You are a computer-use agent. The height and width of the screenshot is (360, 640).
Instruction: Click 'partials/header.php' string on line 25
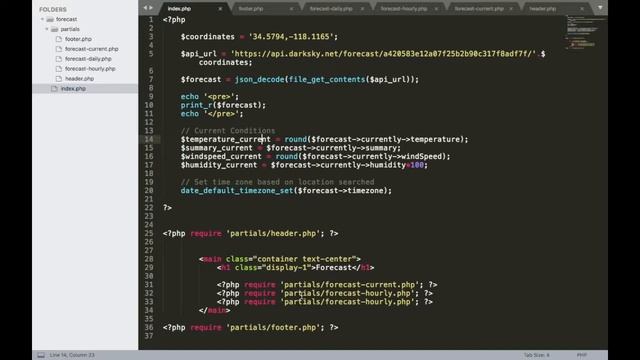[273, 233]
